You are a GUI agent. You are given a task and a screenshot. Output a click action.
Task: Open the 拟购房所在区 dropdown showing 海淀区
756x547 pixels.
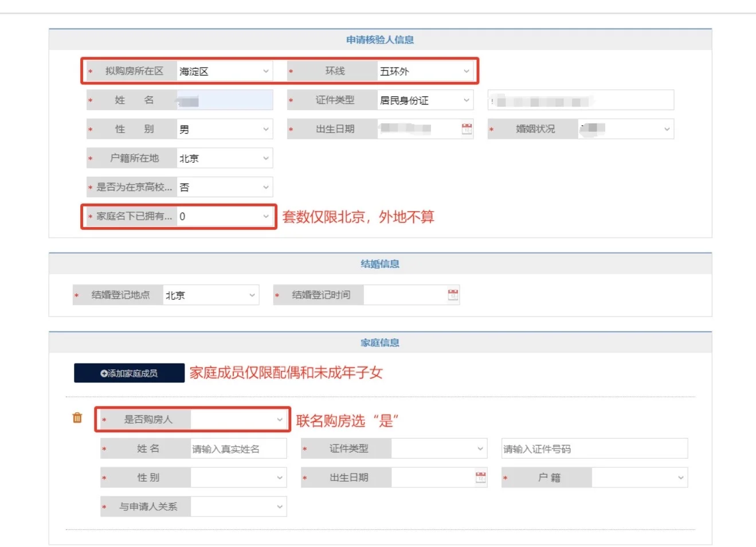pyautogui.click(x=225, y=71)
